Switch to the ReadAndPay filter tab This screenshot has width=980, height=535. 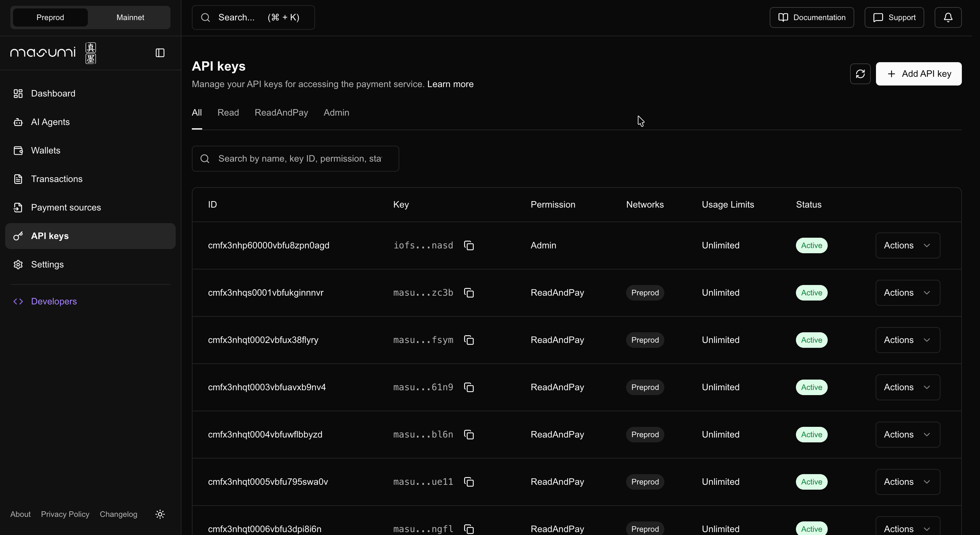281,113
